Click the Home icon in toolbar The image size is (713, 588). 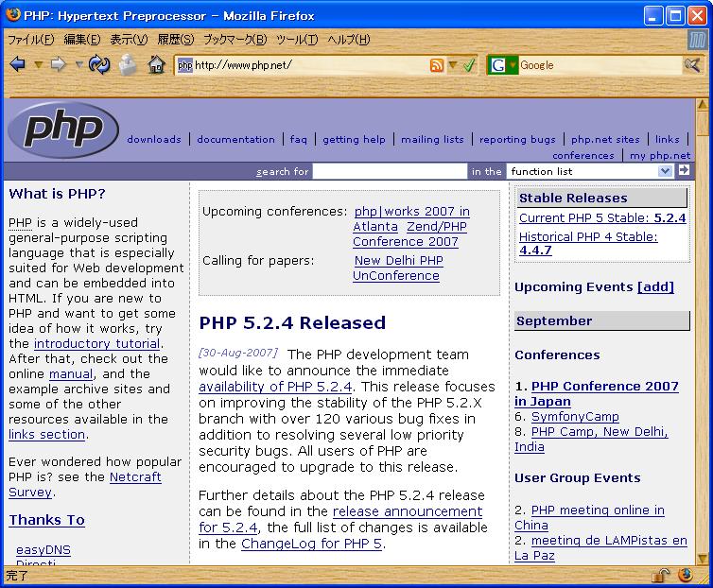[156, 64]
